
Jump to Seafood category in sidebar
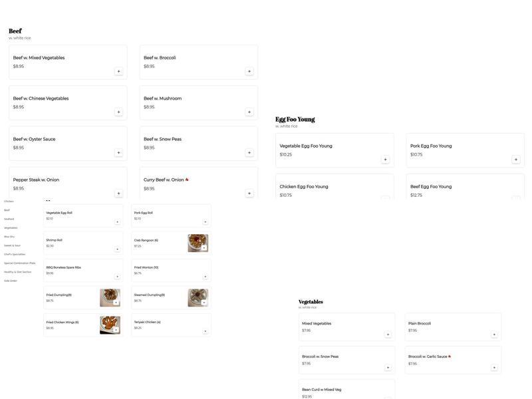pyautogui.click(x=9, y=219)
